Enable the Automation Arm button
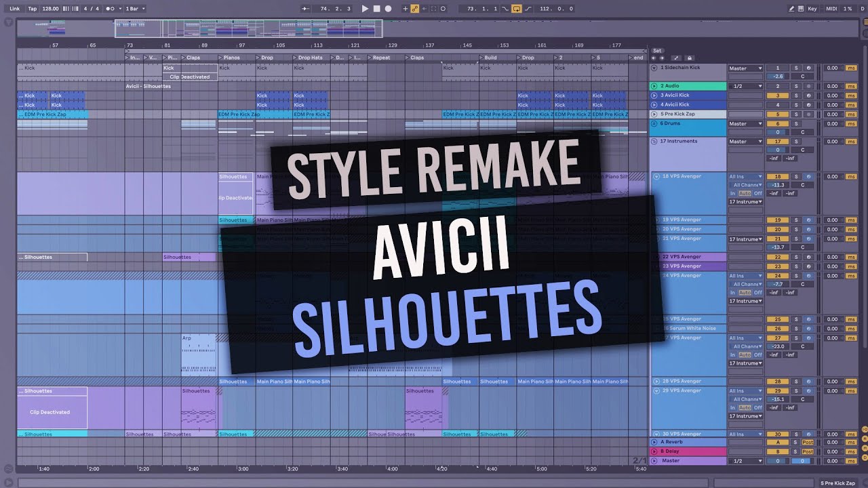This screenshot has height=488, width=868. click(x=415, y=9)
